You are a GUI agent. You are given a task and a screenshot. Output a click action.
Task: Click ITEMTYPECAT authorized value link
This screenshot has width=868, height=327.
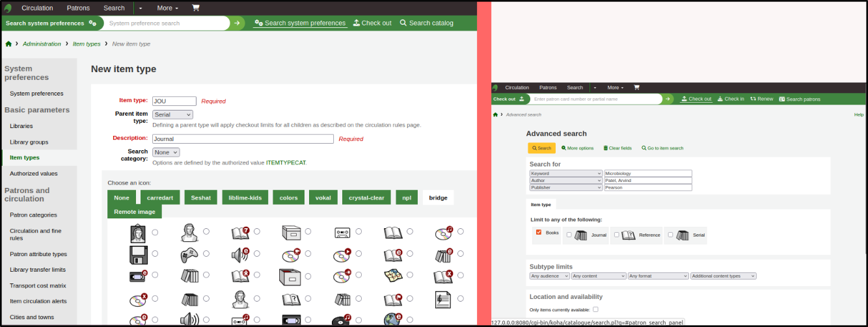pyautogui.click(x=286, y=163)
